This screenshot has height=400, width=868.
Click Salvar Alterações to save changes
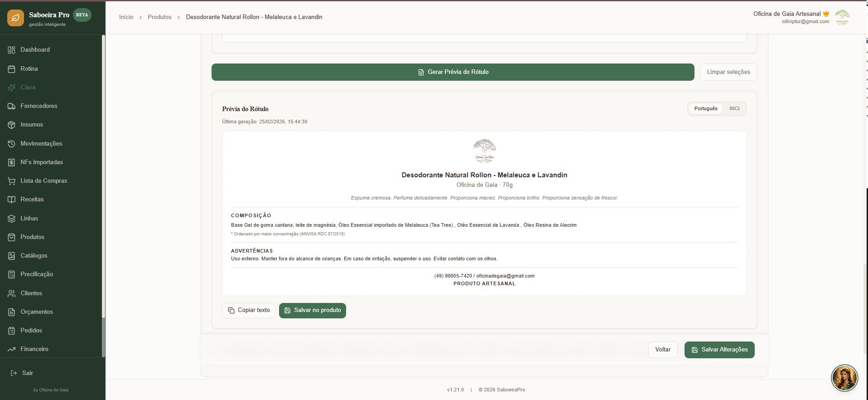coord(719,350)
